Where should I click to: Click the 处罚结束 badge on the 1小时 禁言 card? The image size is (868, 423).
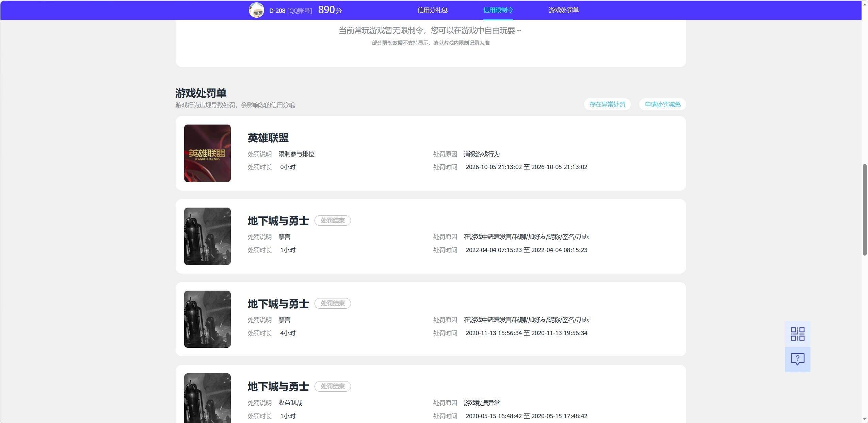(333, 221)
